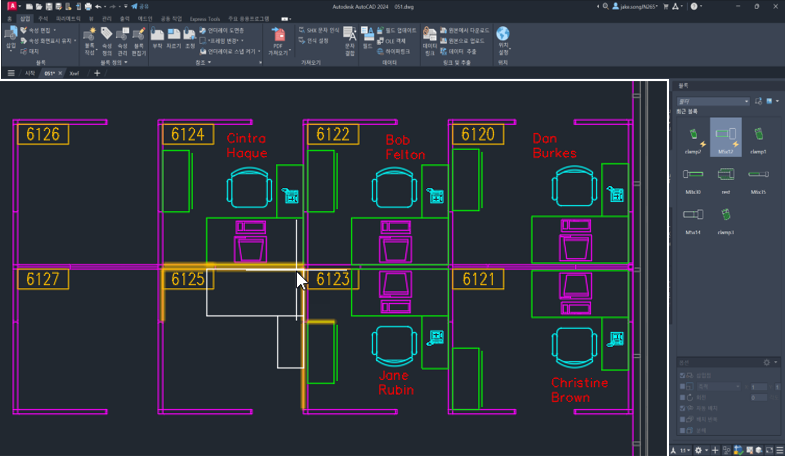785x457 pixels.
Task: Click the X scale input field
Action: (x=758, y=386)
